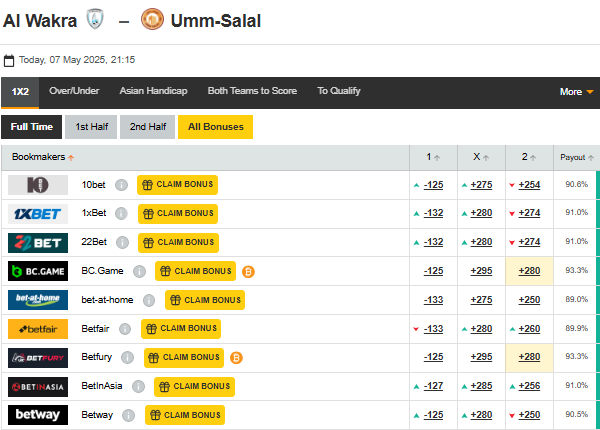Viewport: 600px width, 430px height.
Task: Enable the All Bonuses filter
Action: 216,127
